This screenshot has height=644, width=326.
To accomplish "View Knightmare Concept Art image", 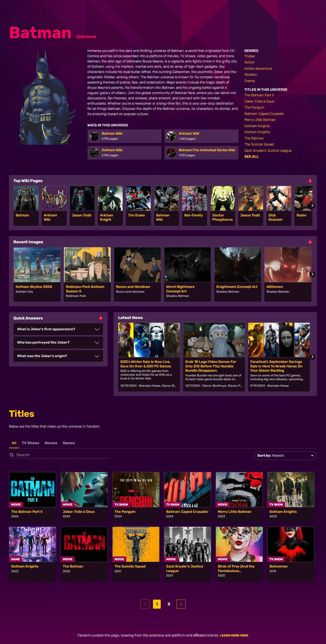I will pos(238,265).
